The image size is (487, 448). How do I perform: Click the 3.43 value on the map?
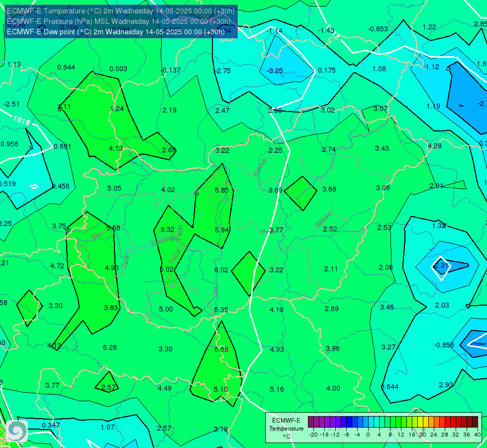click(382, 148)
